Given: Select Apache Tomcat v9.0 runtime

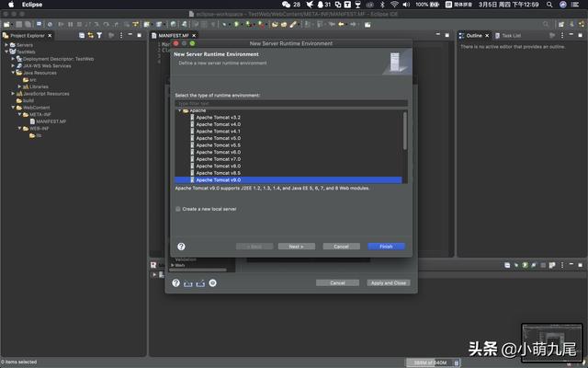Looking at the screenshot, I should 288,180.
